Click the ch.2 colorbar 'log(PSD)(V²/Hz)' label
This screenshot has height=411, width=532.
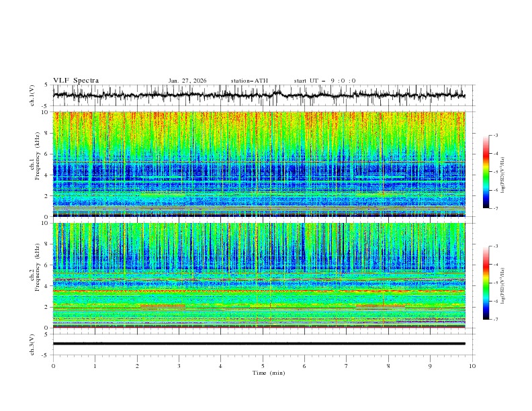pyautogui.click(x=503, y=286)
